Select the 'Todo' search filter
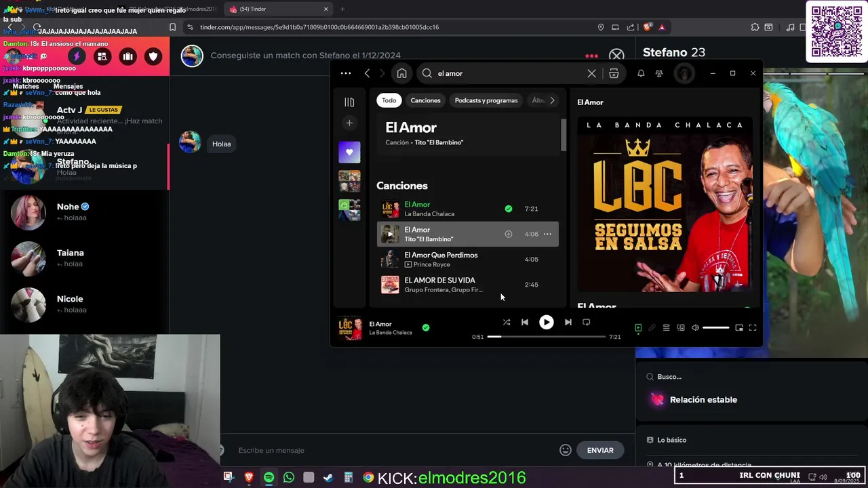Image resolution: width=868 pixels, height=488 pixels. click(x=389, y=100)
